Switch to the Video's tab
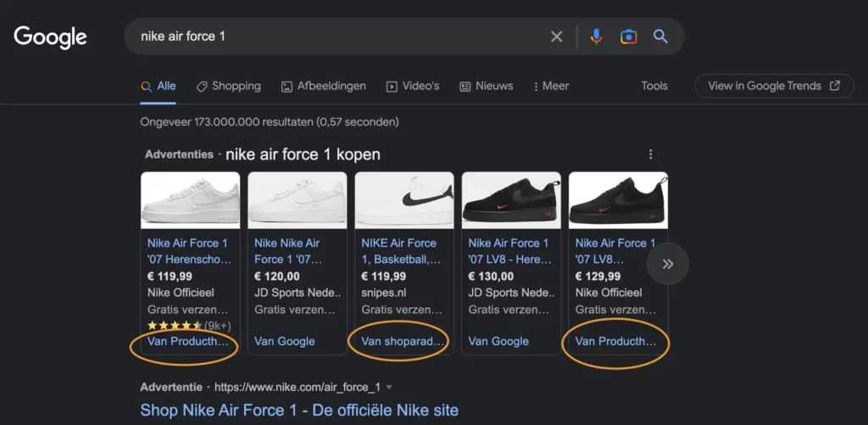868x425 pixels. [413, 86]
